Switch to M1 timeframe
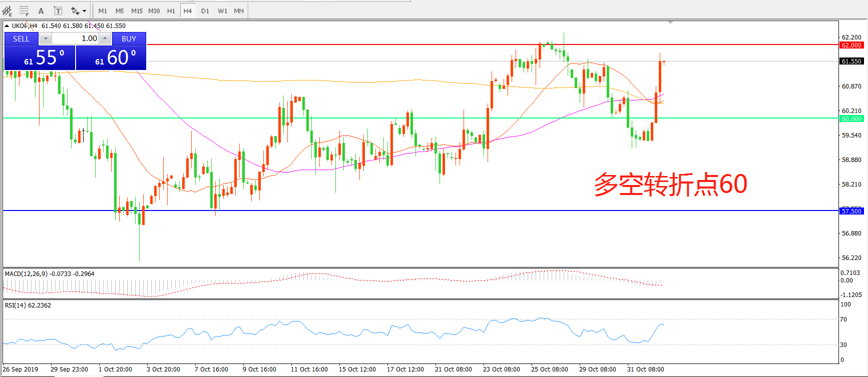Viewport: 868px width, 377px height. [x=103, y=10]
